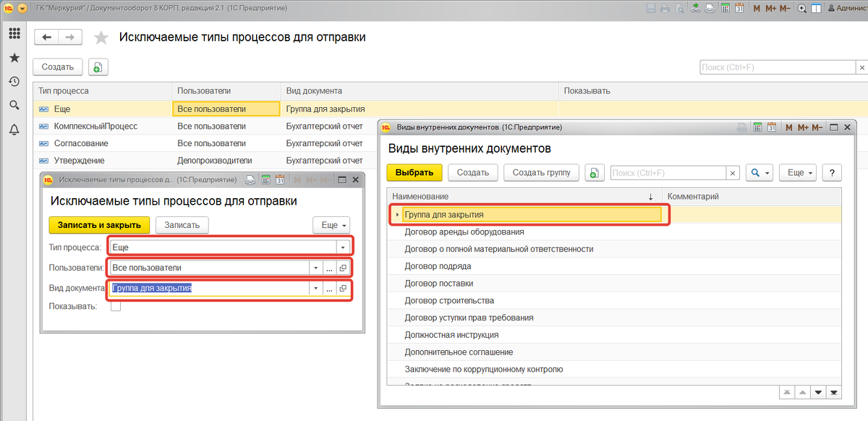Star the current page near its title
The width and height of the screenshot is (868, 421).
pos(101,37)
